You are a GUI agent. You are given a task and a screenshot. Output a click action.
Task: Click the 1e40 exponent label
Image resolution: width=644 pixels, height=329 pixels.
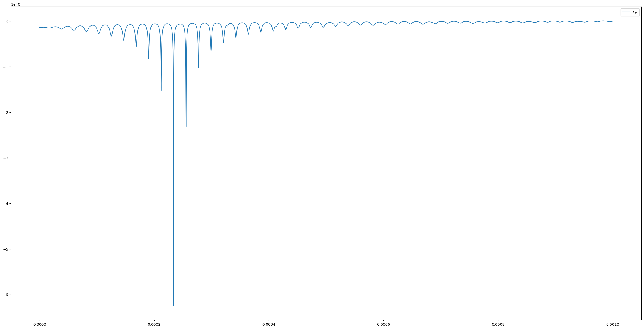[15, 4]
